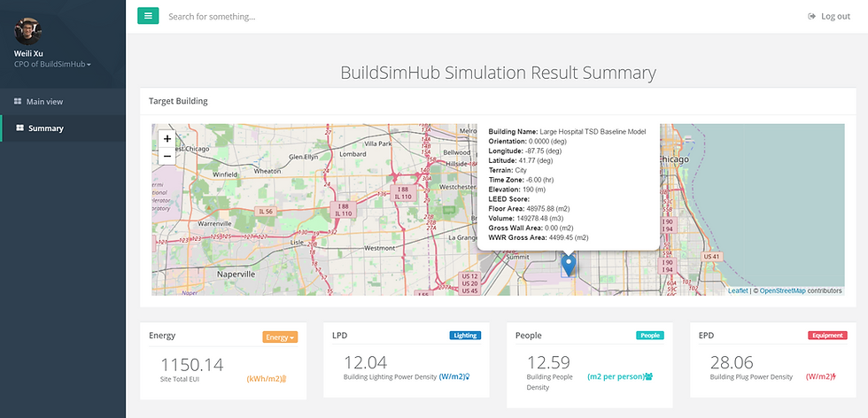Click 'Building Name: Large Hospital TSD Baseline Model' in popup
Screen dimensions: 868x418
click(567, 132)
